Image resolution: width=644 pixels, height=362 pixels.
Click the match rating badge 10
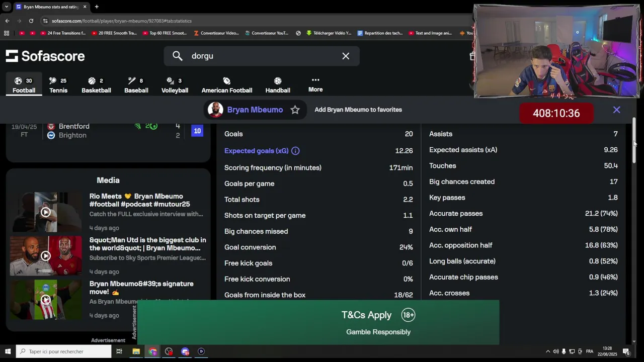click(x=197, y=131)
